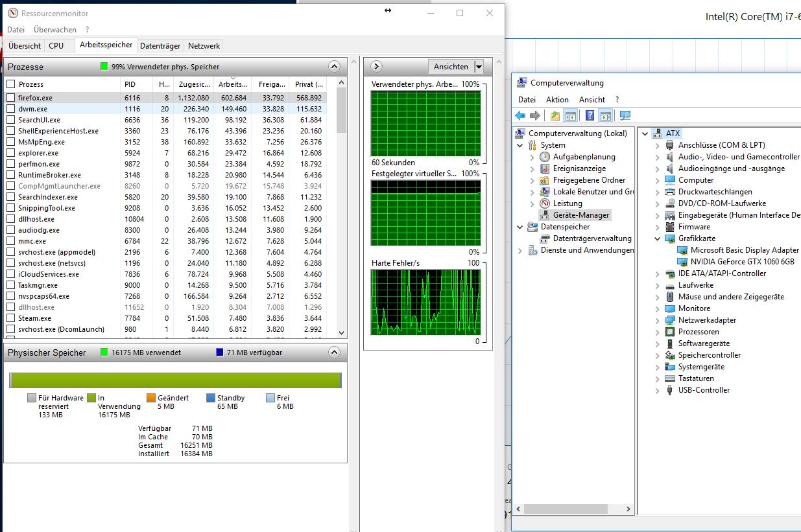Image resolution: width=801 pixels, height=532 pixels.
Task: Check the firefox.exe process checkbox
Action: click(x=10, y=98)
